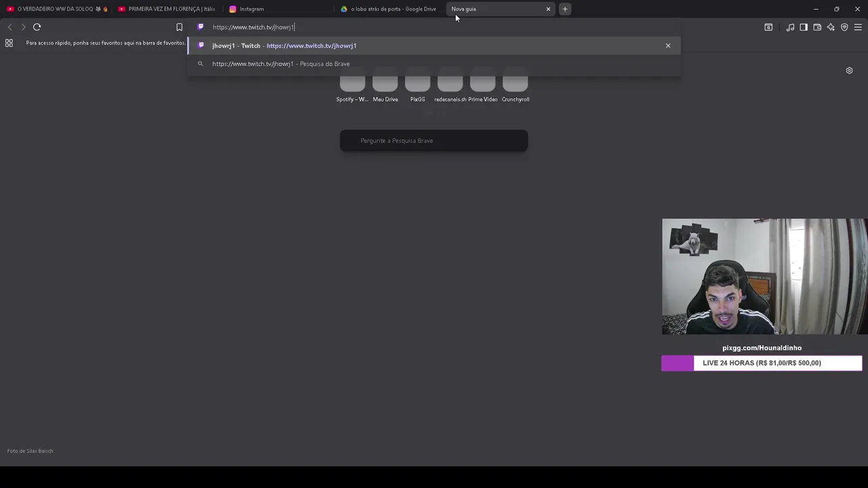Remove the jhowrj1 Twitch suggestion
This screenshot has width=868, height=488.
(668, 45)
